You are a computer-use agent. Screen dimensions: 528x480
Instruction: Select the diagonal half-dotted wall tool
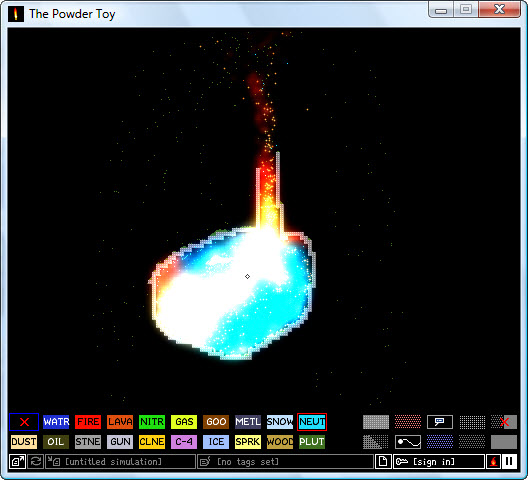376,442
